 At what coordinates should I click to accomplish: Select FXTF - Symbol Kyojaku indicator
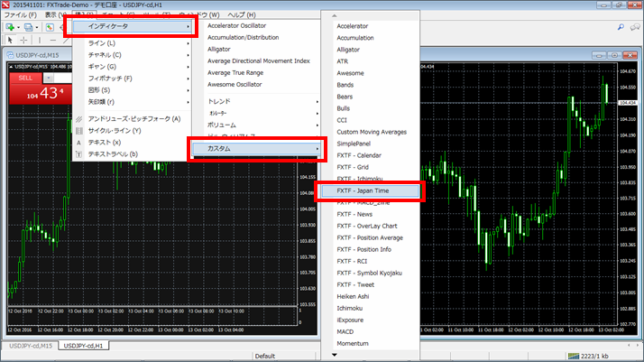click(x=369, y=273)
